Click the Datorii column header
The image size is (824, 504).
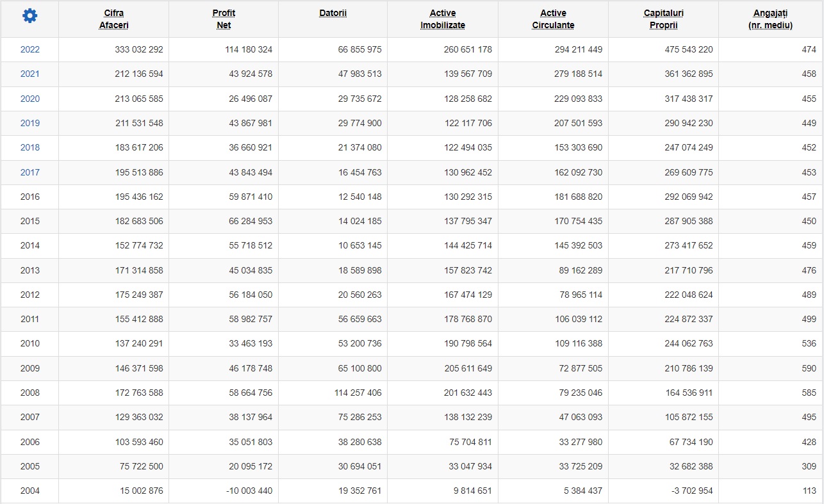[333, 13]
